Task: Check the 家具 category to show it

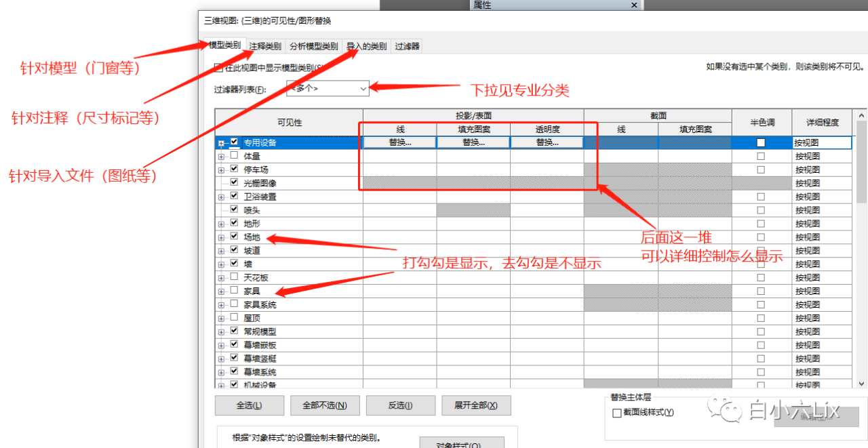Action: (233, 291)
